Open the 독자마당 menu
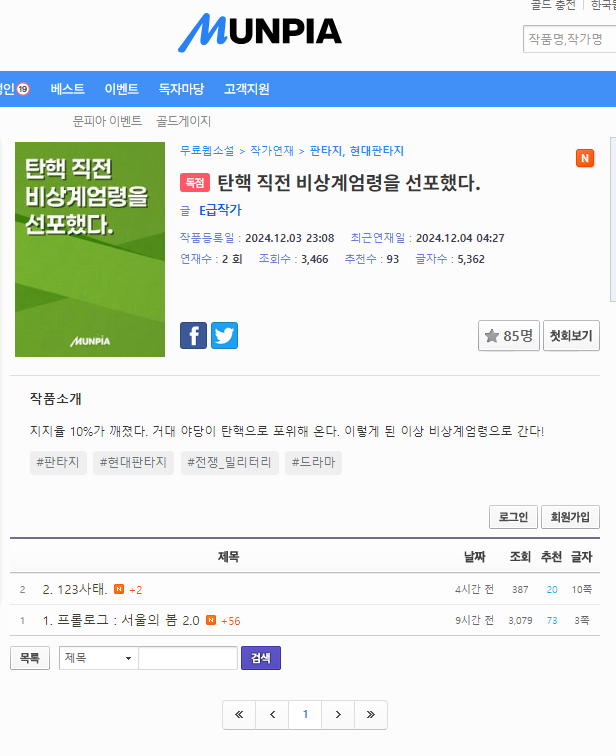Image resolution: width=616 pixels, height=756 pixels. pyautogui.click(x=182, y=89)
